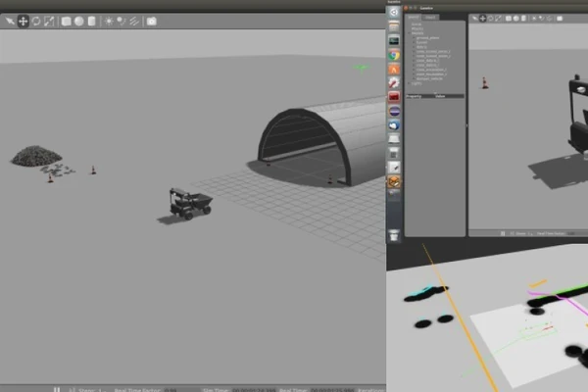The image size is (588, 392).
Task: Click the dump truck model in scene
Action: [x=190, y=203]
